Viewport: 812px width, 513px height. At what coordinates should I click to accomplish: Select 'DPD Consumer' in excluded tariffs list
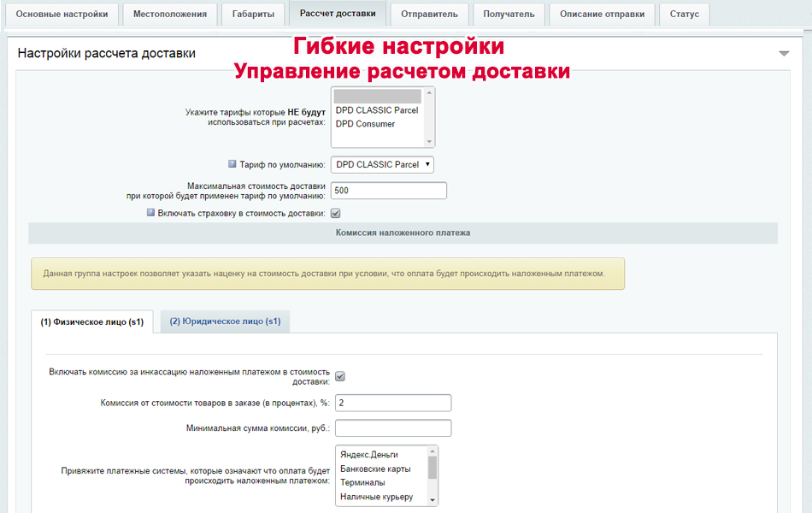point(367,121)
